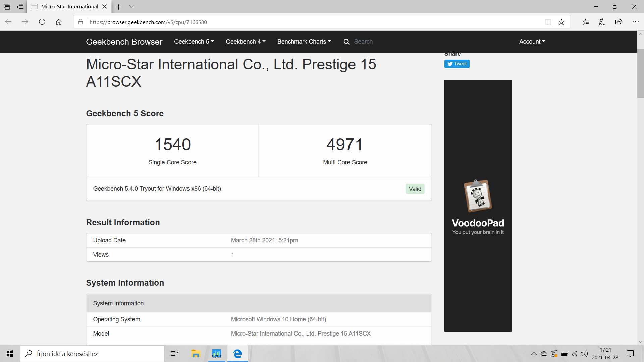Click the Add notes pen icon
The image size is (644, 362).
pos(602,22)
